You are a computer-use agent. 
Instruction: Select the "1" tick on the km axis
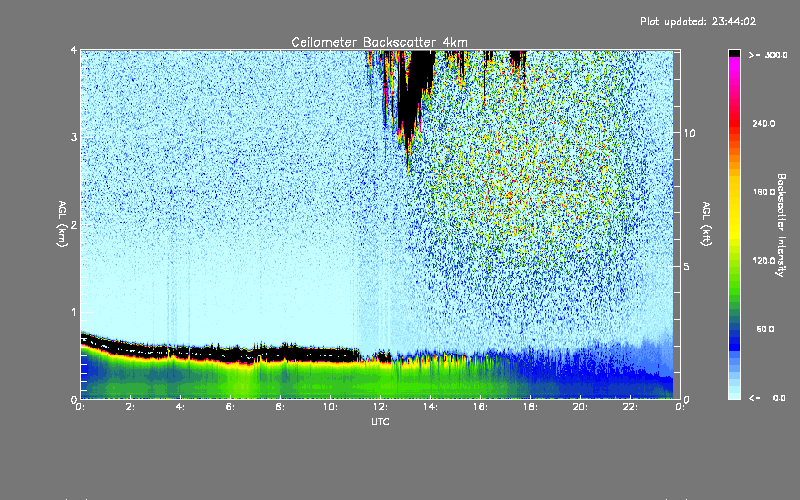pos(74,312)
